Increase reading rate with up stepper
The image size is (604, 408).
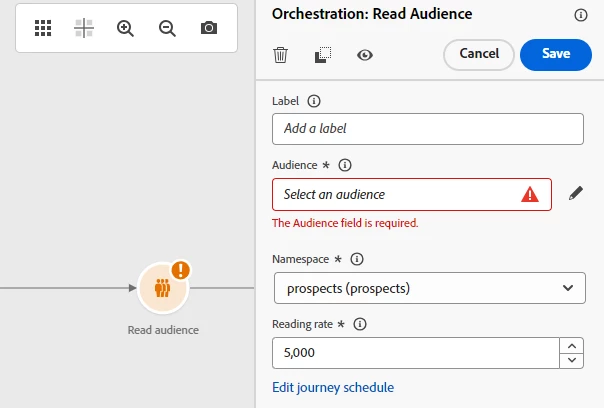tap(572, 346)
